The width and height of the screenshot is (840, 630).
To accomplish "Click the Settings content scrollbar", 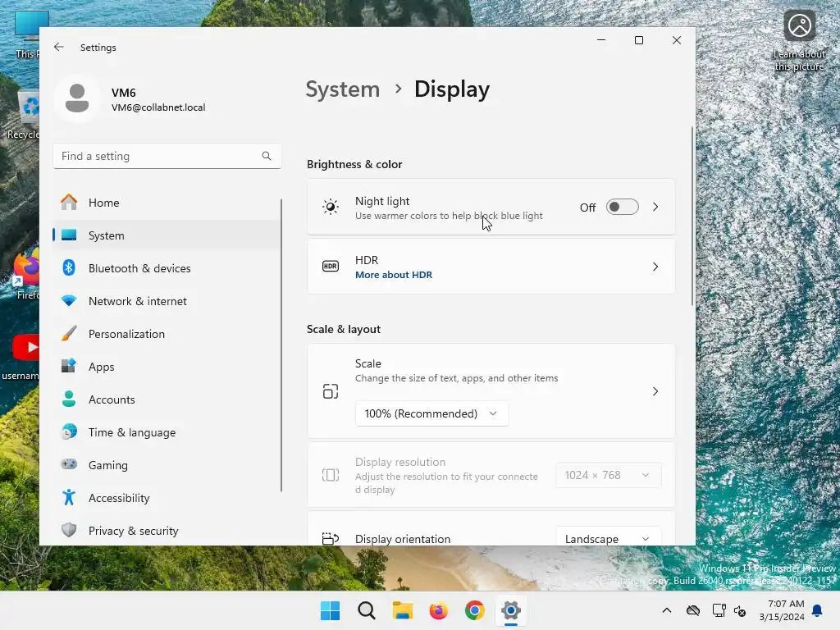I will point(692,216).
